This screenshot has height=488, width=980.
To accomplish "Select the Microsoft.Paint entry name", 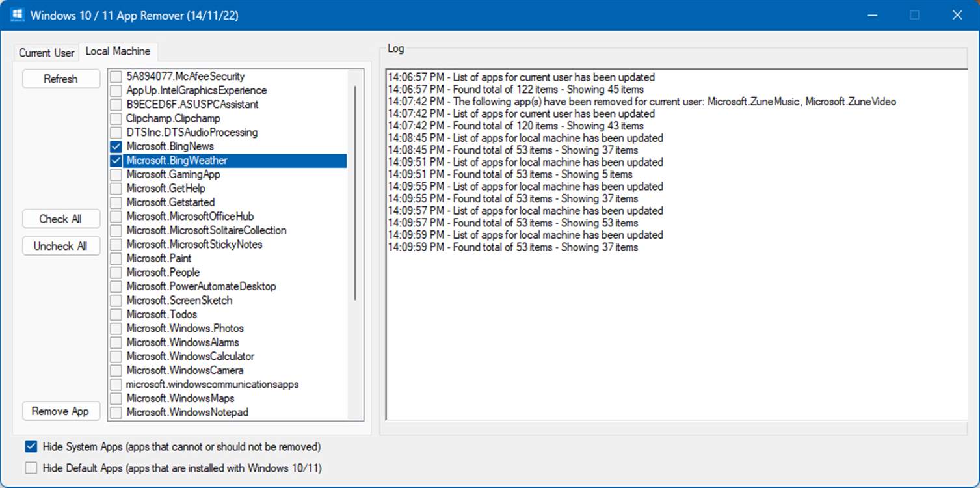I will (159, 258).
